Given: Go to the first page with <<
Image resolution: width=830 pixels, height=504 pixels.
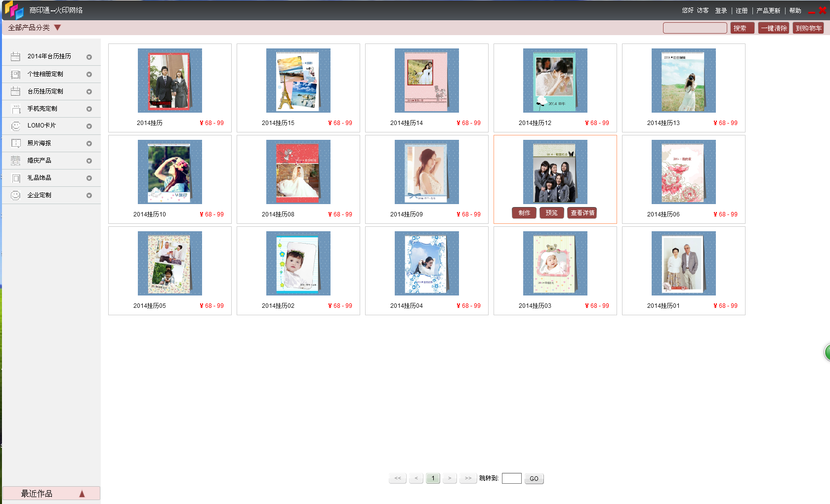Looking at the screenshot, I should click(398, 478).
